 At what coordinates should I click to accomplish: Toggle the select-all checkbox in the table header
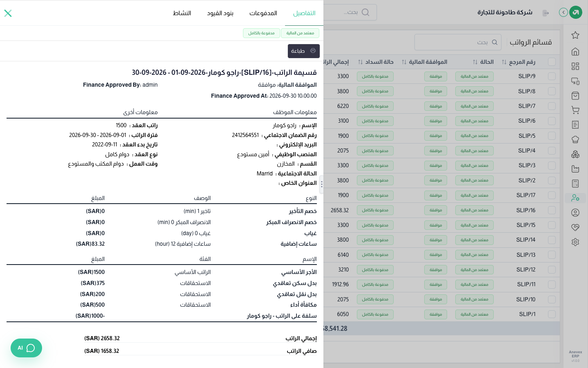(x=552, y=62)
